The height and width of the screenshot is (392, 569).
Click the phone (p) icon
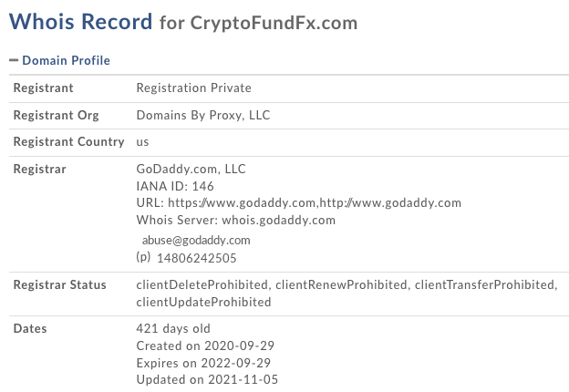(x=142, y=258)
